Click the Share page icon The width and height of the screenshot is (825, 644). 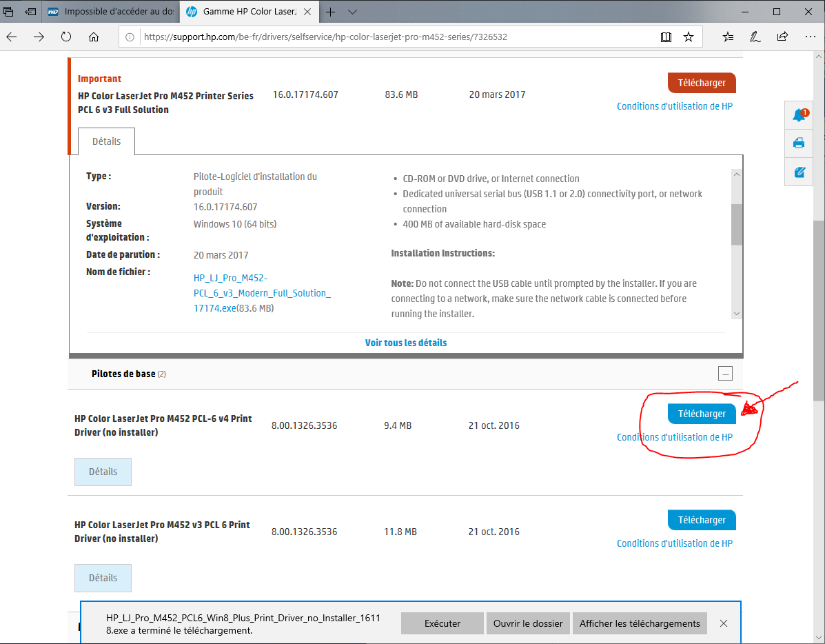782,37
